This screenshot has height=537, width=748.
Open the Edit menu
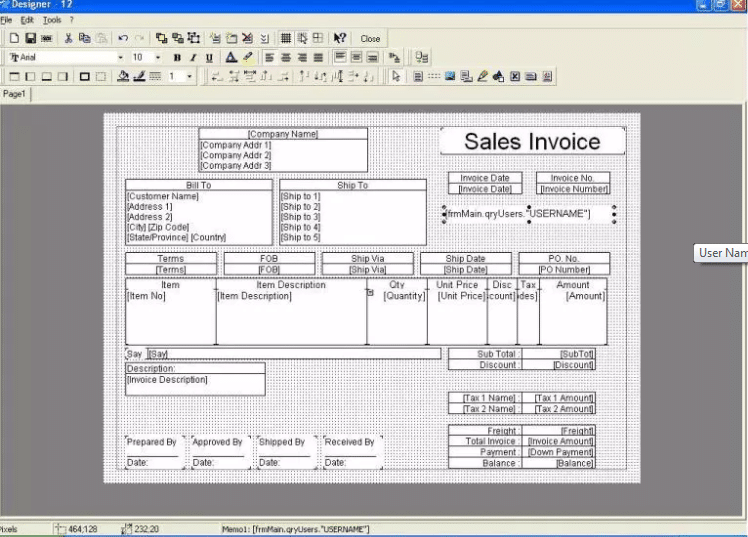coord(27,20)
